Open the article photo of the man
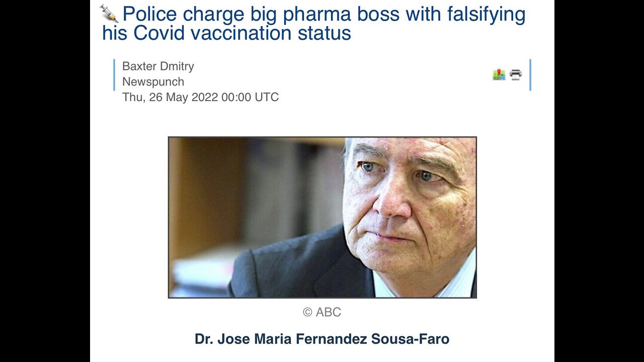 pos(322,217)
